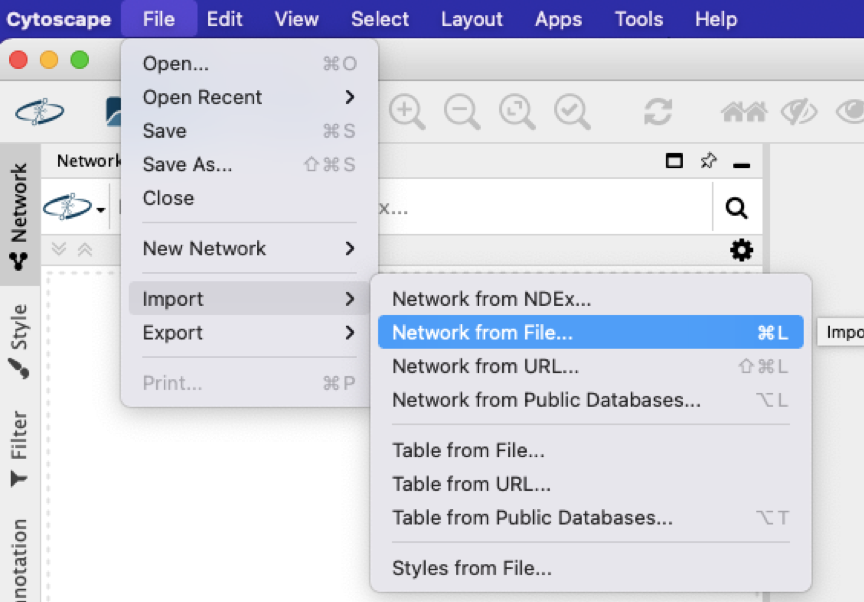This screenshot has width=864, height=602.
Task: Click the First Neighbors houses icon
Action: click(x=744, y=112)
